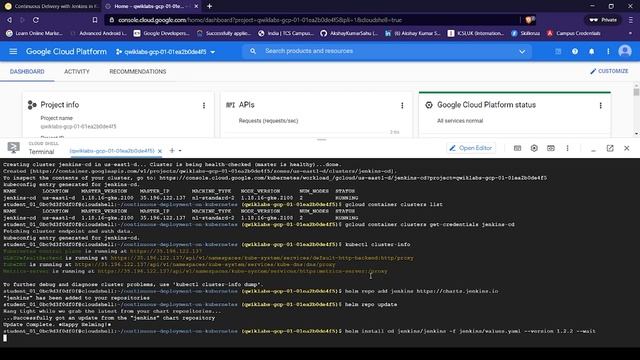Screen dimensions: 640x360
Task: Open the Google Cloud navigation hamburger menu
Action: [13, 51]
